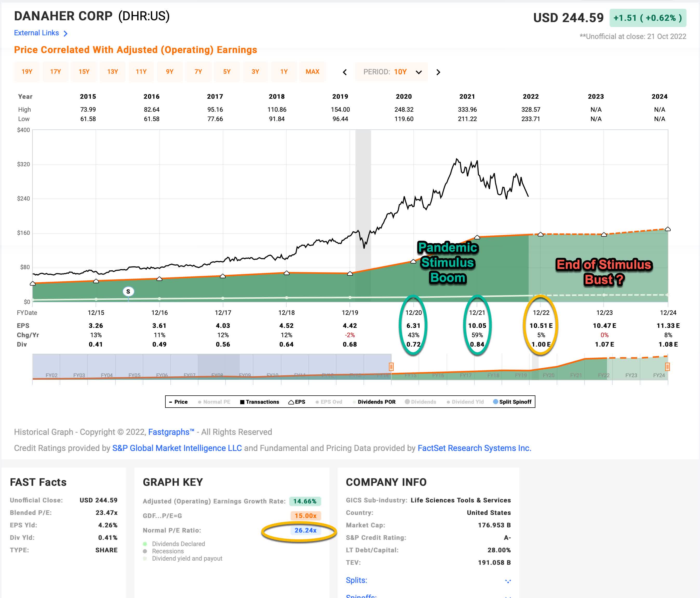The height and width of the screenshot is (598, 700).
Task: Toggle EPS in legend
Action: click(x=297, y=402)
